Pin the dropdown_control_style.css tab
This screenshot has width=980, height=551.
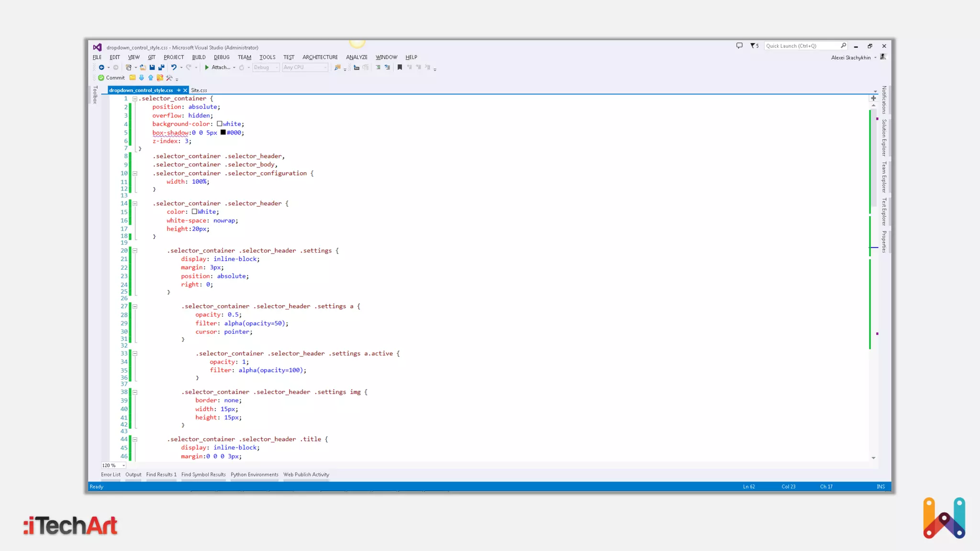(x=179, y=90)
